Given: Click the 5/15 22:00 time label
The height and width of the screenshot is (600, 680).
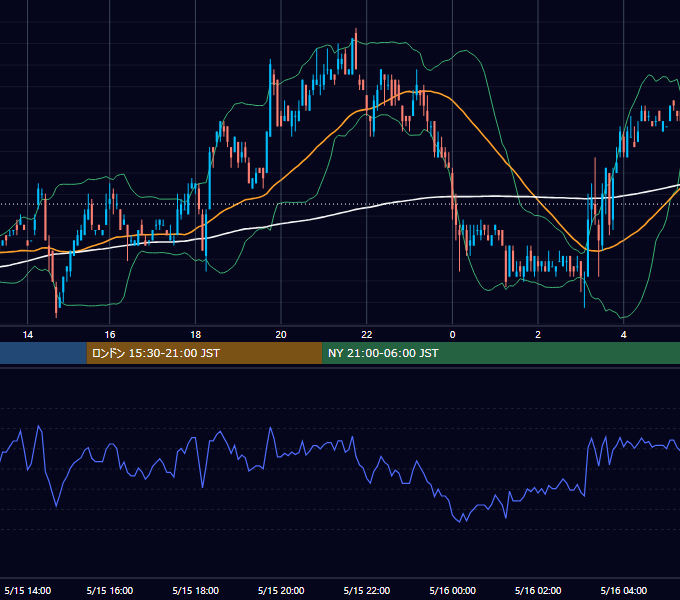Looking at the screenshot, I should (x=367, y=590).
